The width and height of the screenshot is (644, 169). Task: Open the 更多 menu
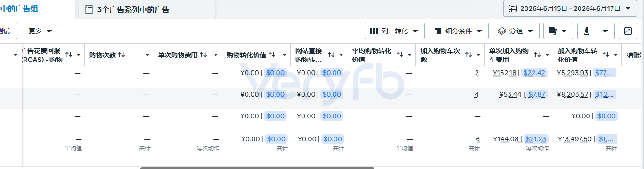(40, 31)
